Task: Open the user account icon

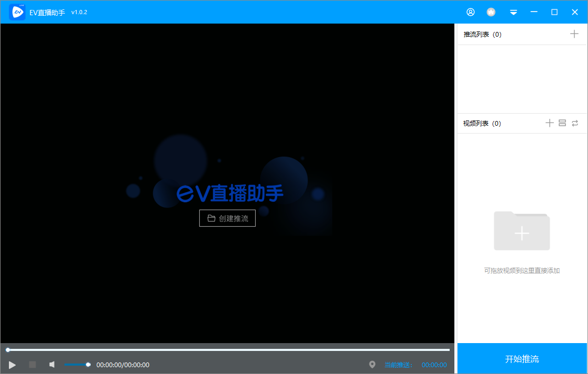Action: coord(470,12)
